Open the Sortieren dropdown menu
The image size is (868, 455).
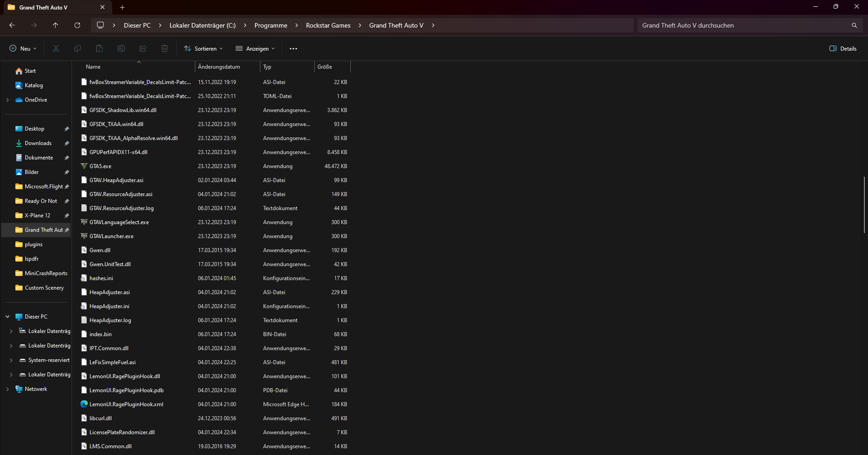(203, 48)
